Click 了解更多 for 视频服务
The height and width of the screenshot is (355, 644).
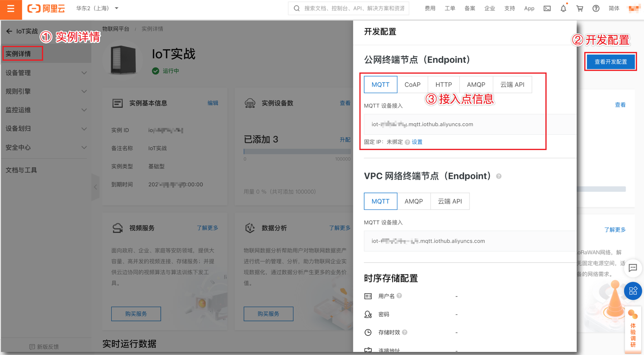[207, 228]
